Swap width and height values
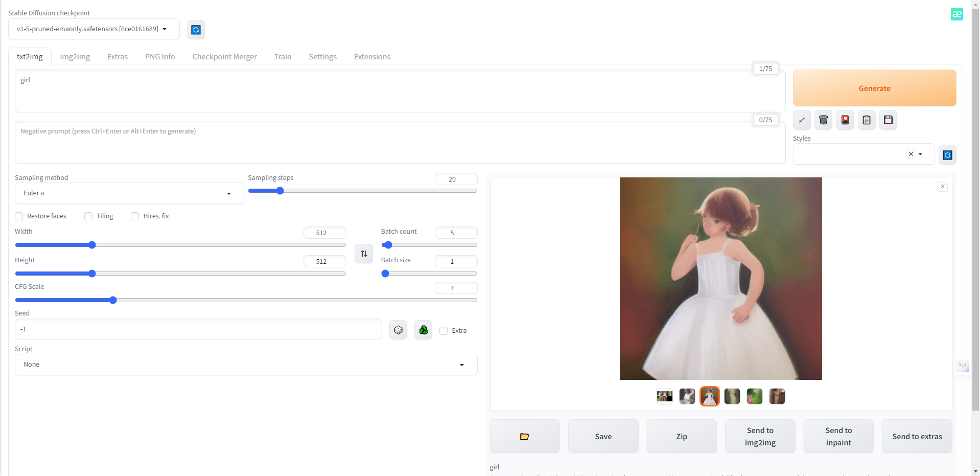The height and width of the screenshot is (476, 980). pos(364,254)
